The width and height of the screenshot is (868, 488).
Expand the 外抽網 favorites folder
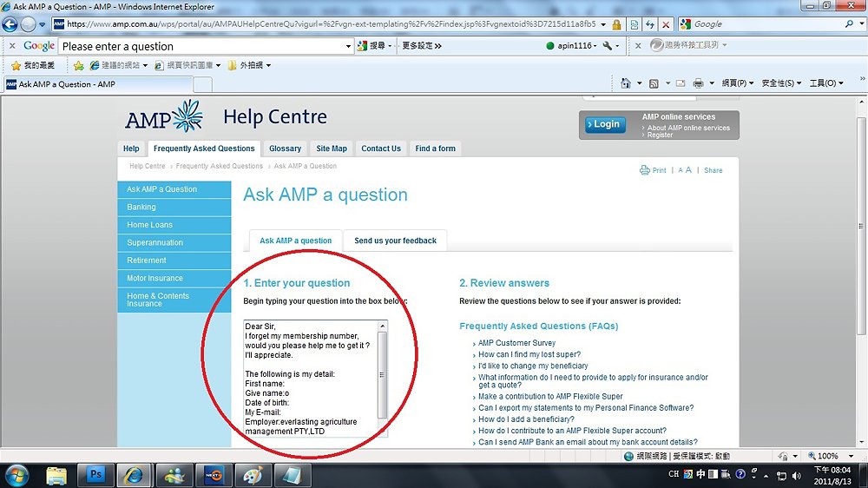(x=249, y=65)
